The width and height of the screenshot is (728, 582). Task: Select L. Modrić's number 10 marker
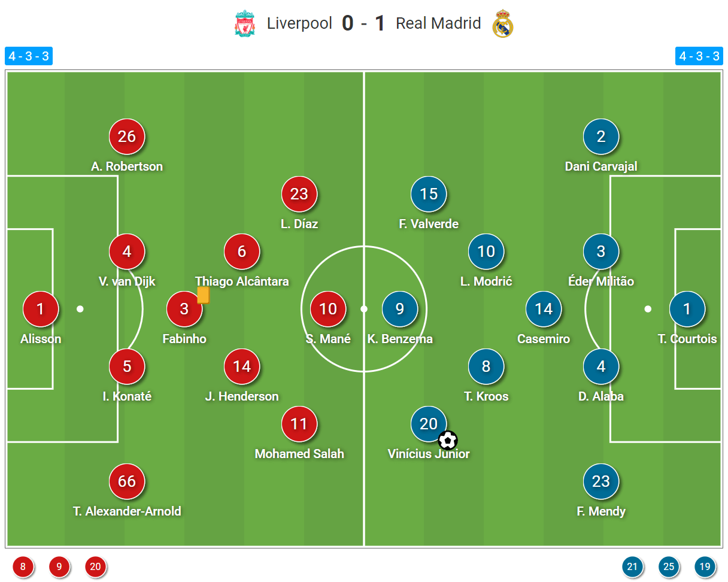[x=486, y=251]
